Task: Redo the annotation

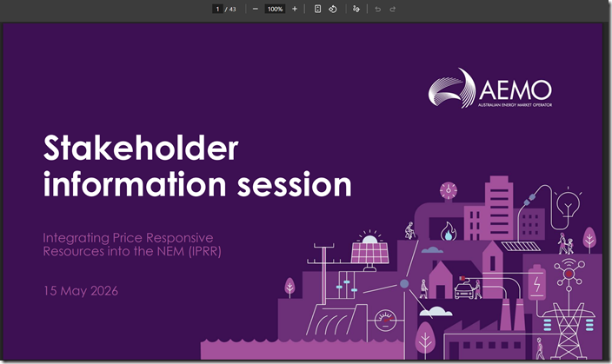Action: tap(393, 9)
